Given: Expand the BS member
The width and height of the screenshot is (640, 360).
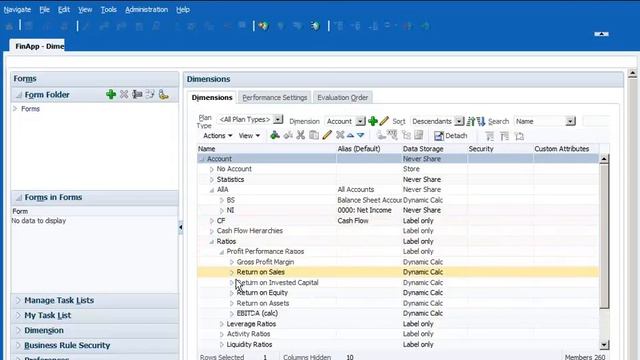Looking at the screenshot, I should (222, 200).
